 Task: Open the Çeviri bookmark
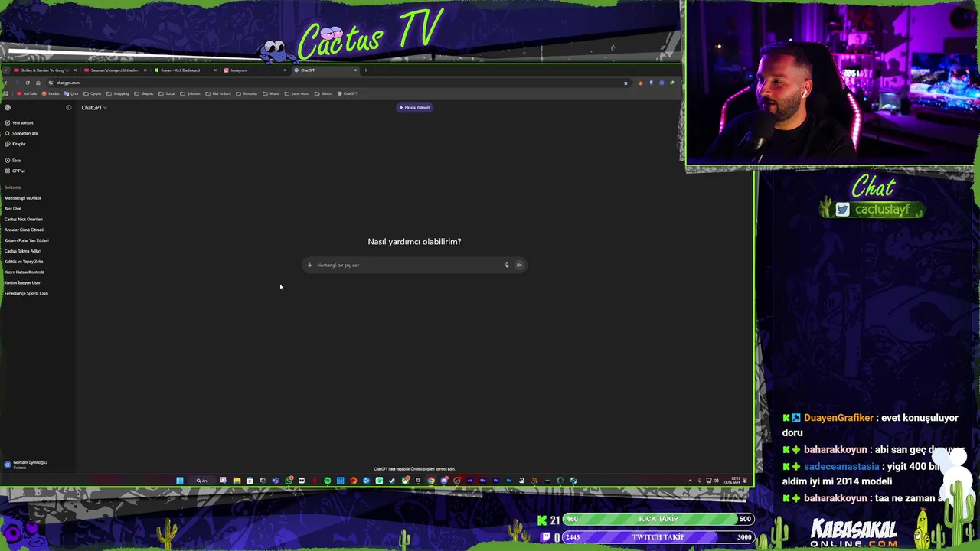(71, 93)
